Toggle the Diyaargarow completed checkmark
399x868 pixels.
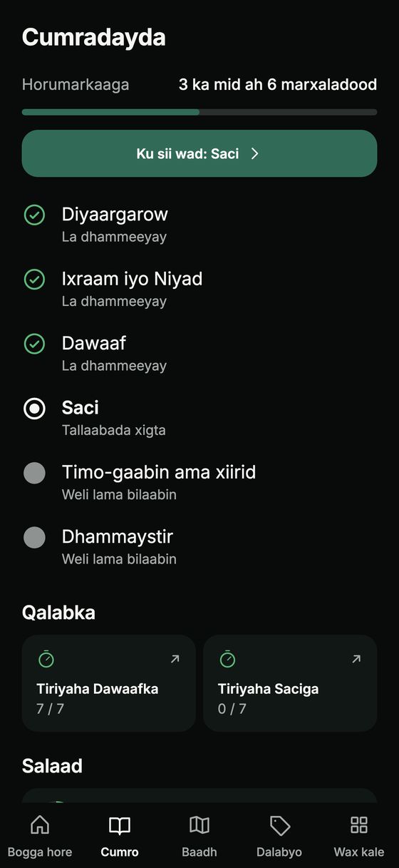click(34, 215)
